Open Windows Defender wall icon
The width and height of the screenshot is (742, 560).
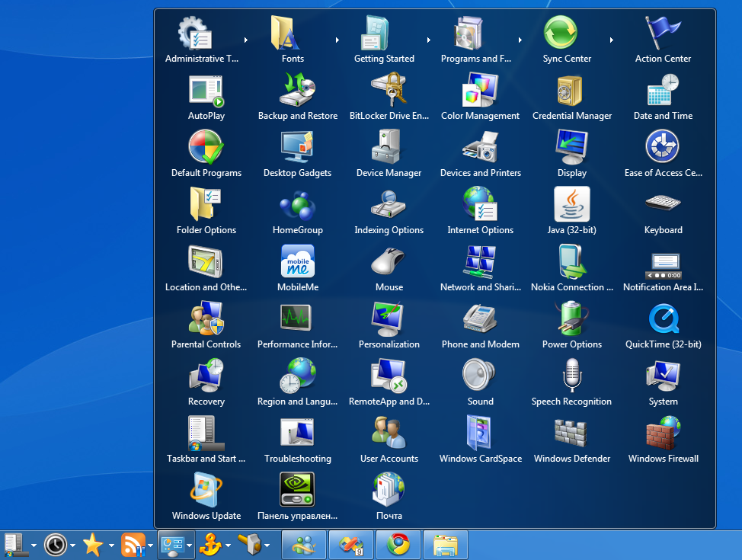(571, 433)
